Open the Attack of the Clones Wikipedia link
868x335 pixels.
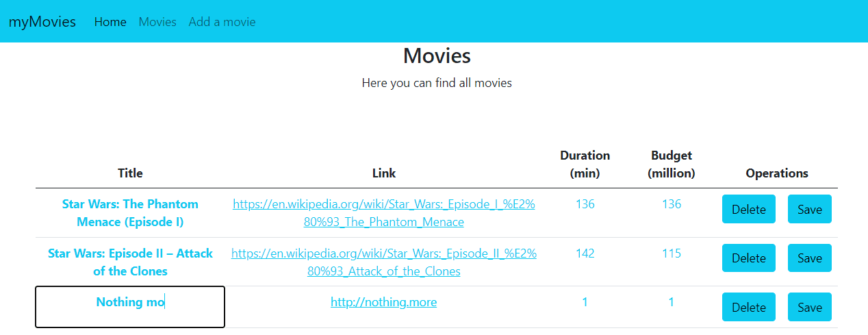point(383,262)
